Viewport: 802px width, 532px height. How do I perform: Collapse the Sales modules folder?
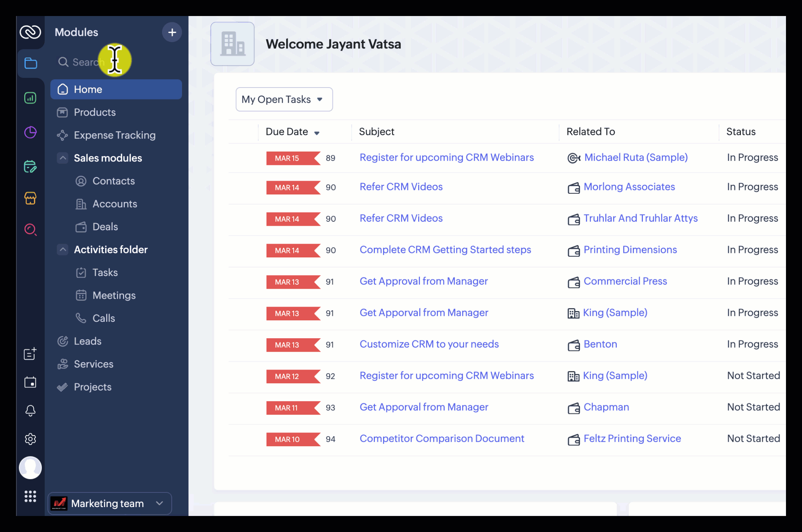point(63,158)
